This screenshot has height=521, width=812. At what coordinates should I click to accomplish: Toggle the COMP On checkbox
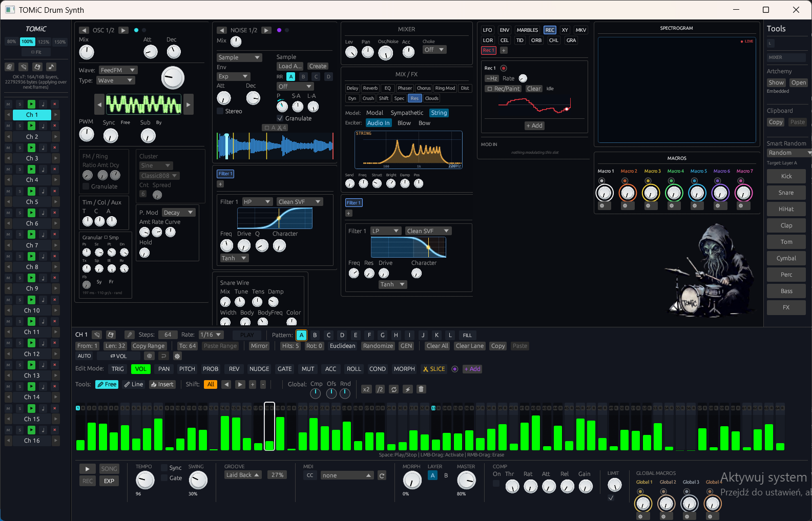[x=496, y=484]
